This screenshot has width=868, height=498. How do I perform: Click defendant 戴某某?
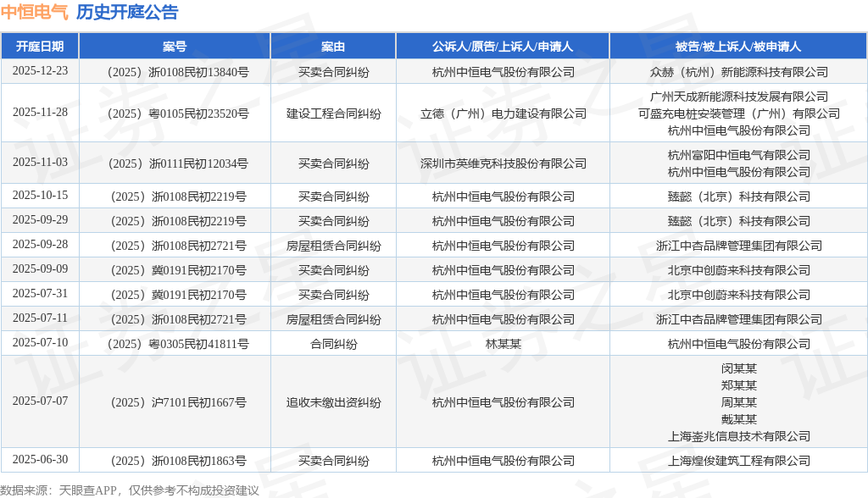pos(738,419)
